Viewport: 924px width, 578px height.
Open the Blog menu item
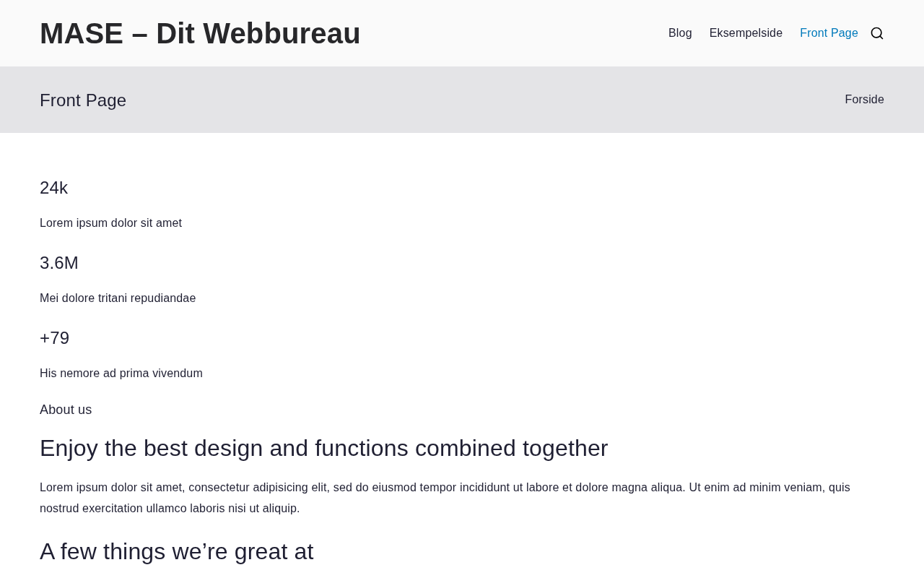point(680,33)
